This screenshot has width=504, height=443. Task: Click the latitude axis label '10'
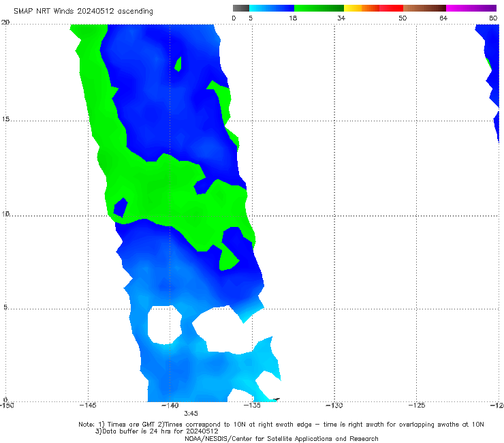point(5,213)
